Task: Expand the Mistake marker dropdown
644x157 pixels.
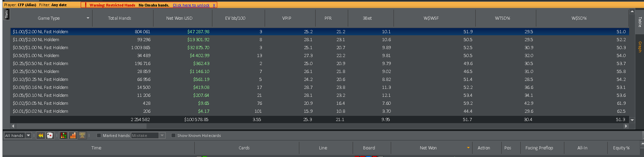Action: pyautogui.click(x=162, y=136)
